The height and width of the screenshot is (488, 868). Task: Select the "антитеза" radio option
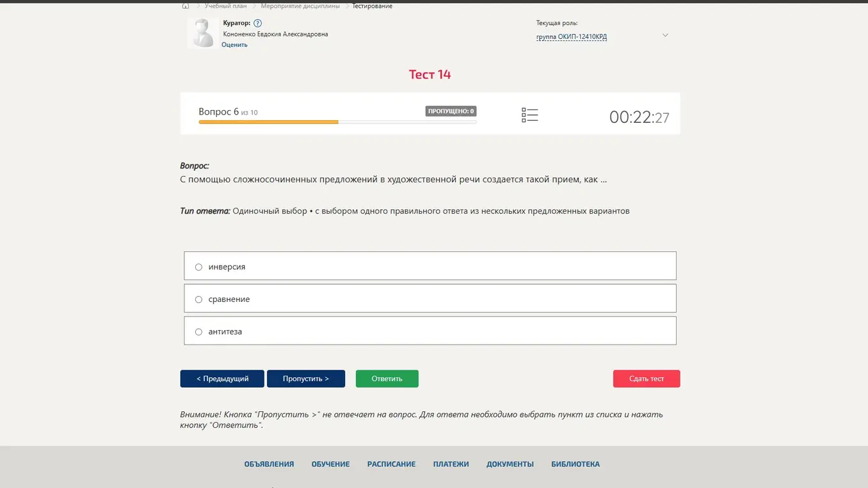(x=198, y=332)
